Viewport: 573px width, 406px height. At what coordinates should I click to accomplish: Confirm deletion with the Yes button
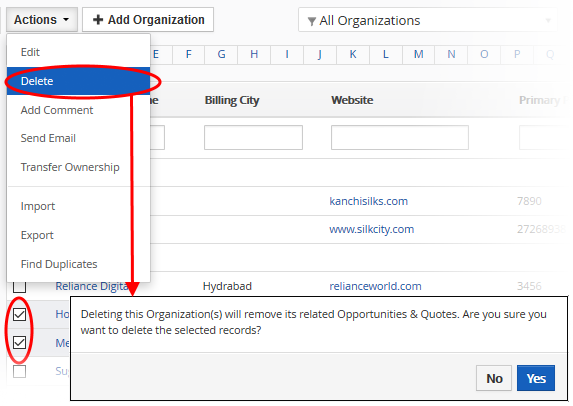pyautogui.click(x=536, y=378)
